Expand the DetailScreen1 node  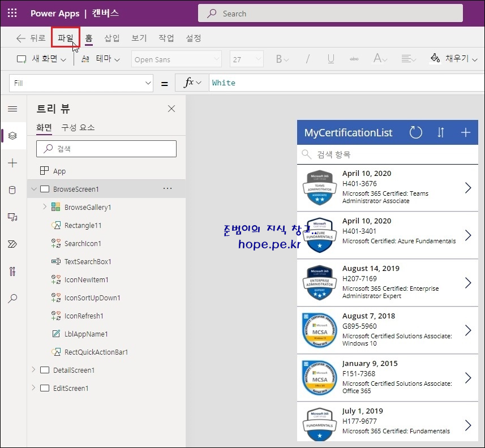(x=34, y=369)
